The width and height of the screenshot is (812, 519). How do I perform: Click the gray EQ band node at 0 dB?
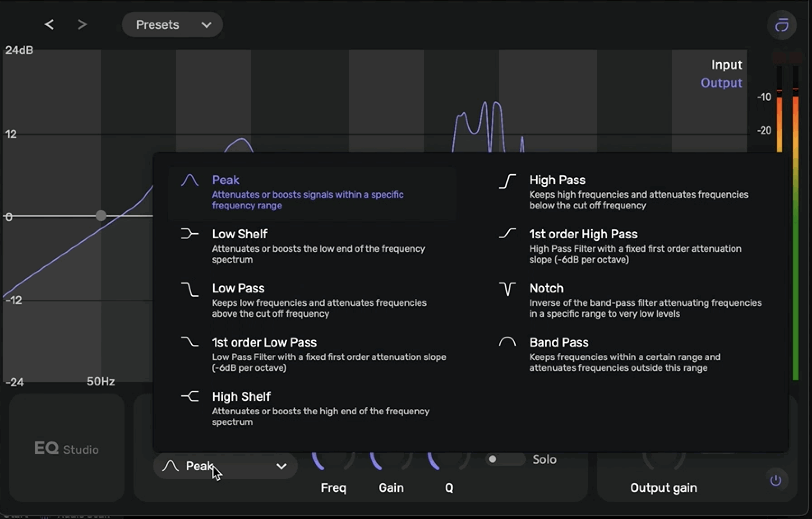tap(101, 216)
